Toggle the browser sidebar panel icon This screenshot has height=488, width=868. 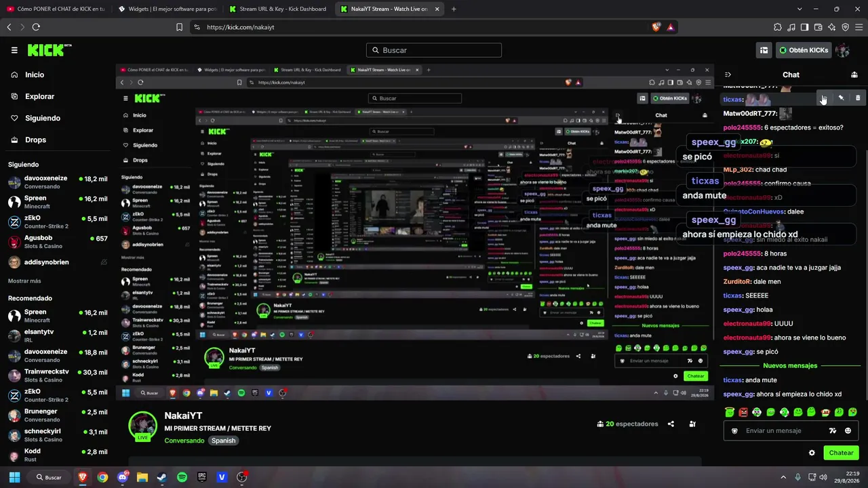point(804,27)
